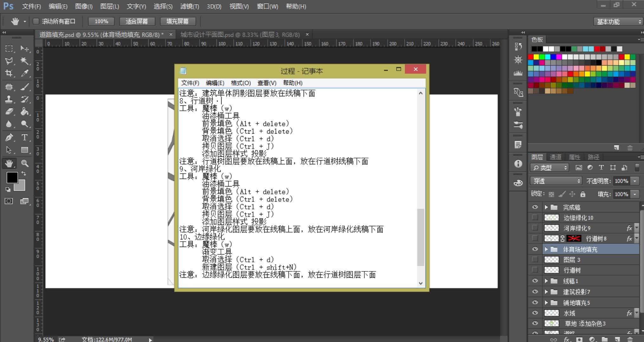Show the 图层 3 layer

535,260
